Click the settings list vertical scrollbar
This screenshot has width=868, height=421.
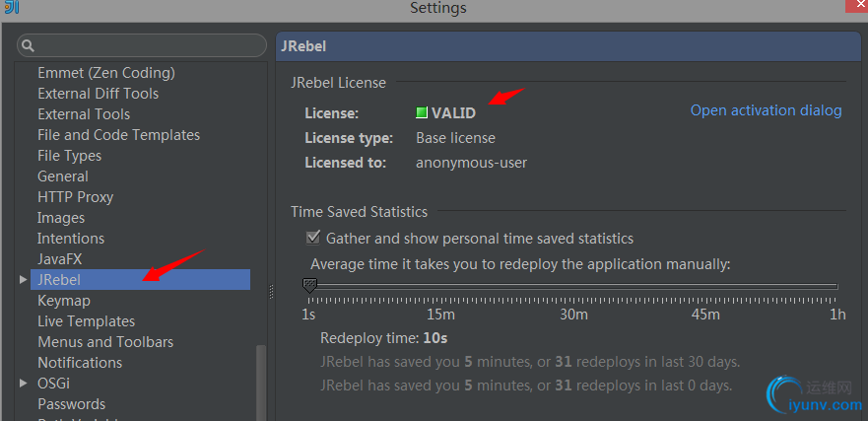[261, 383]
